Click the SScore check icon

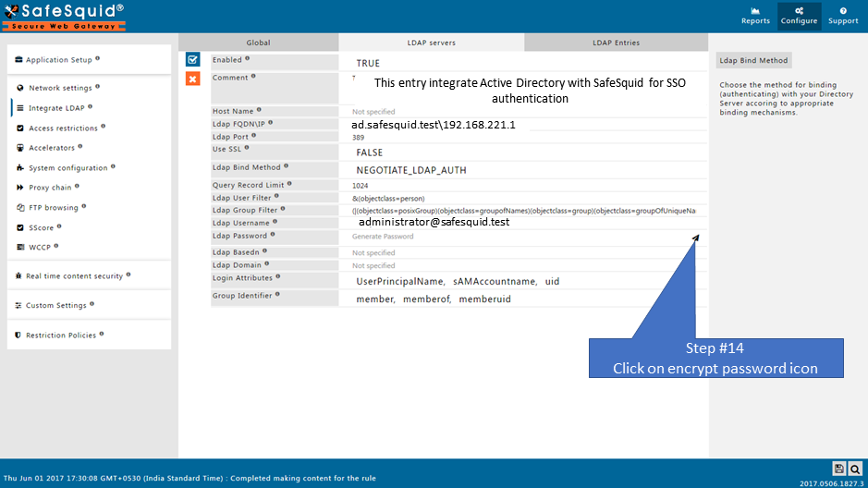click(x=20, y=227)
